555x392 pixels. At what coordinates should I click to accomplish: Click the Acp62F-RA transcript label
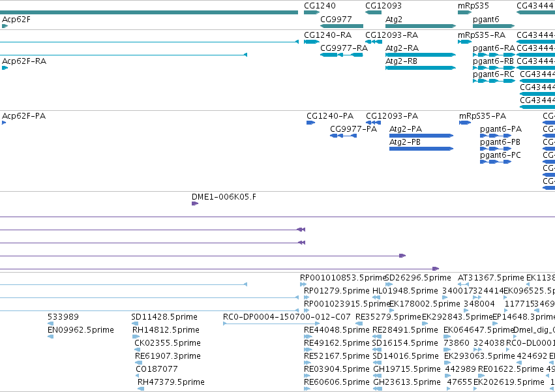point(24,61)
